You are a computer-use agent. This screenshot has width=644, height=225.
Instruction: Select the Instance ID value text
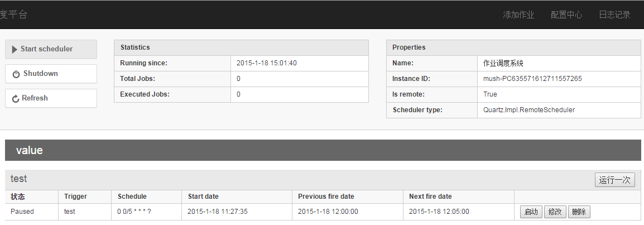click(x=532, y=79)
